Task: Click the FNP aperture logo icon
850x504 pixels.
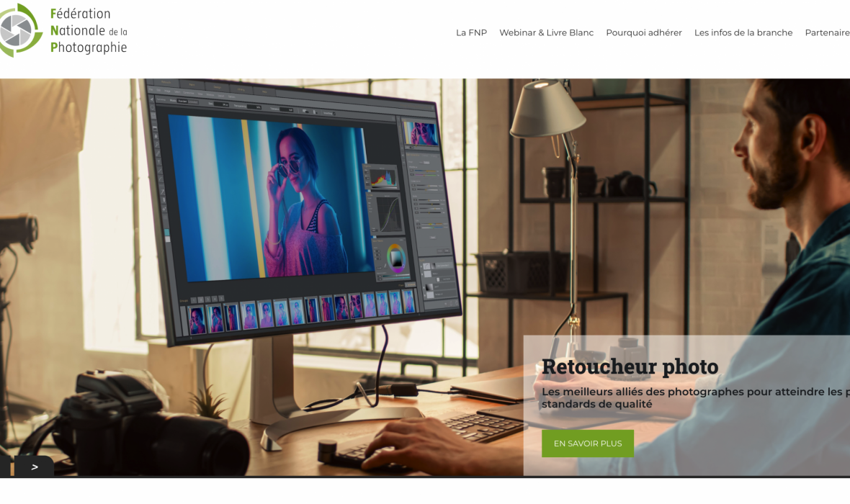Action: pos(17,31)
